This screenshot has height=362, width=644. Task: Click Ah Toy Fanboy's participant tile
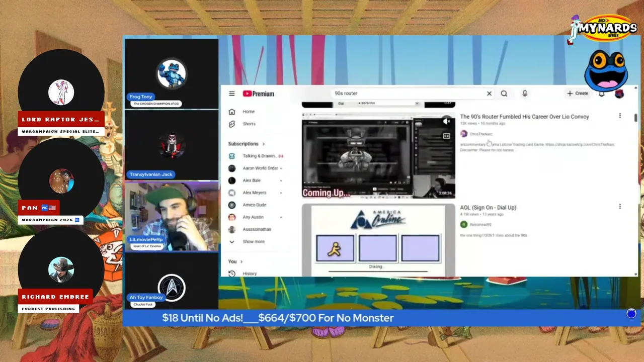[x=172, y=281]
